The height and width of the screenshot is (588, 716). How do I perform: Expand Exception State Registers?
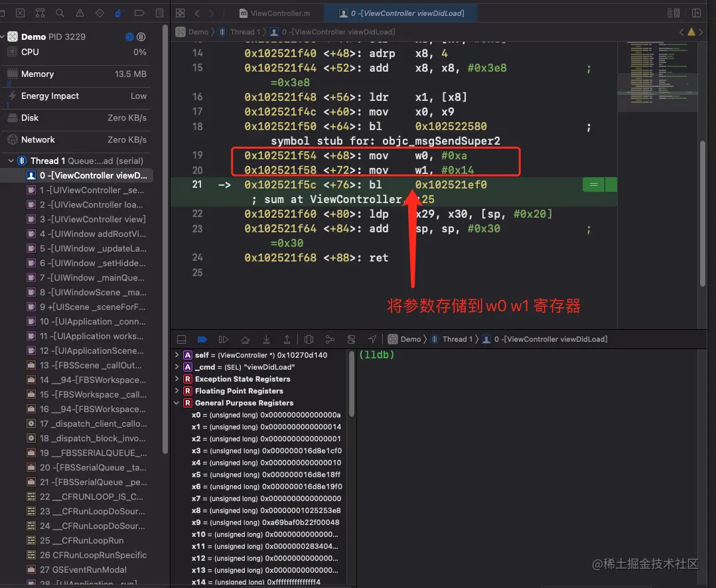point(177,378)
